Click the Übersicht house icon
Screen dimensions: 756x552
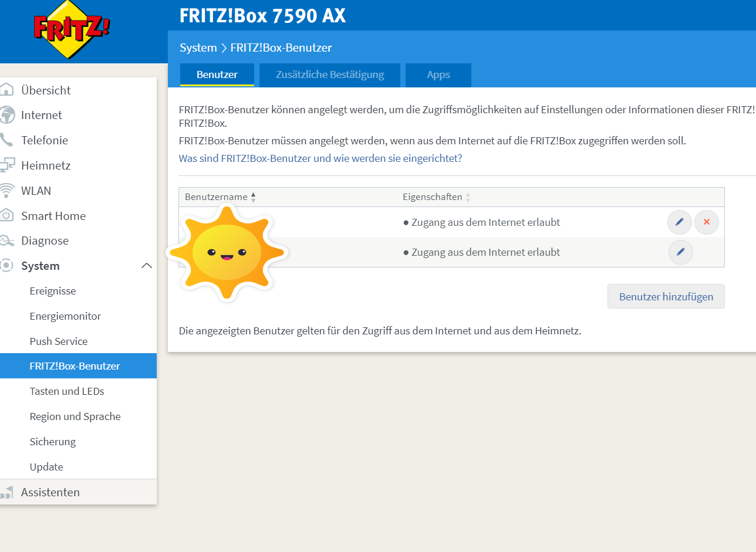point(6,90)
